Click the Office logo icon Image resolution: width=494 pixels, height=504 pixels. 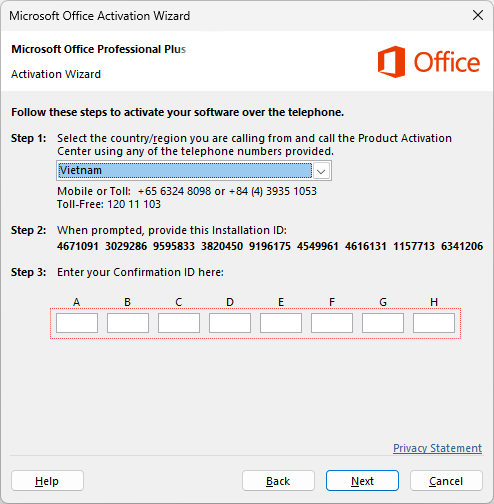[x=391, y=62]
